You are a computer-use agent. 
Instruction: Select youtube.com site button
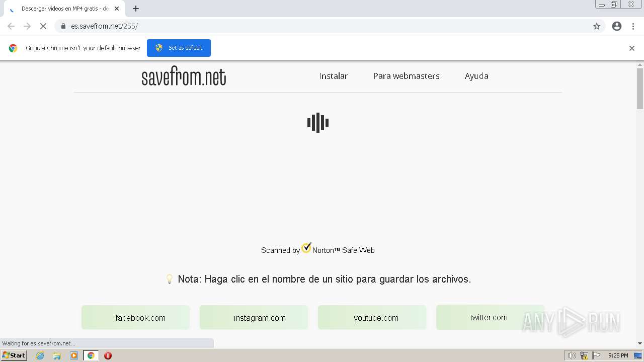pos(372,317)
